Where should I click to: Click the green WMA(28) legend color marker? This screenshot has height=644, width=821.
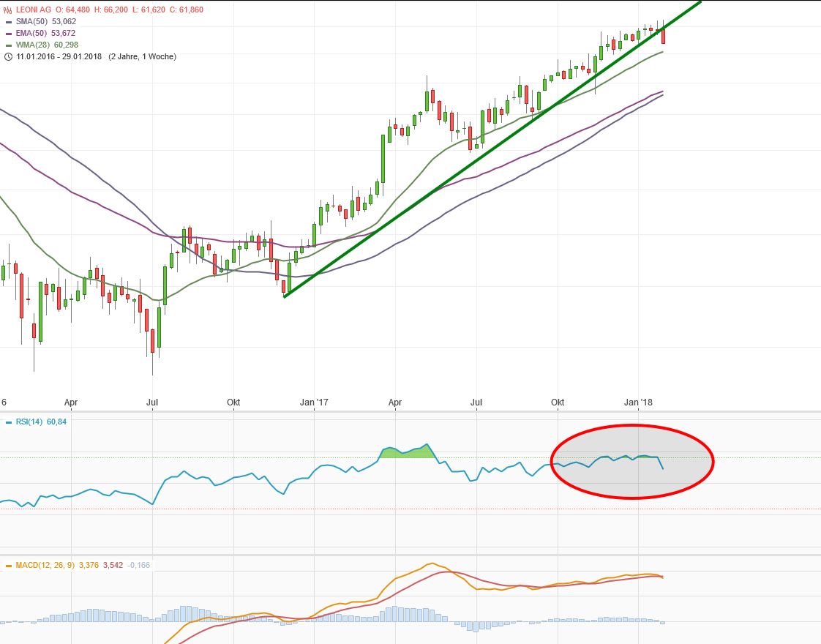8,45
